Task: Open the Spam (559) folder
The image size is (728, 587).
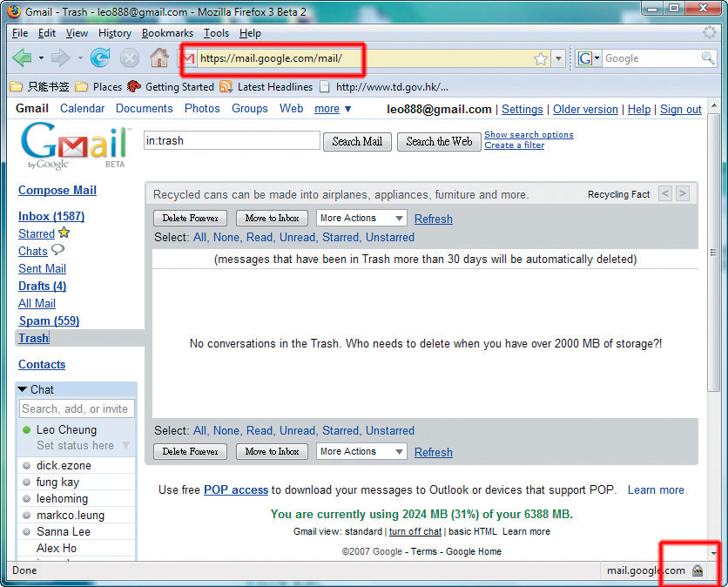Action: point(49,320)
